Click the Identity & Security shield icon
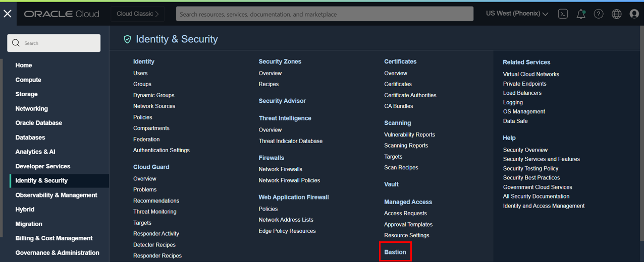The image size is (644, 262). (x=127, y=39)
